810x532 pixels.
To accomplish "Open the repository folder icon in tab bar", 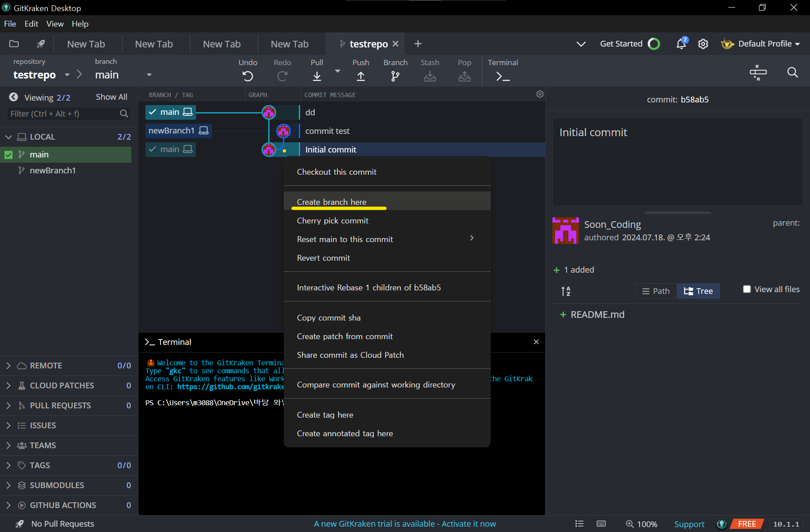I will [x=14, y=43].
